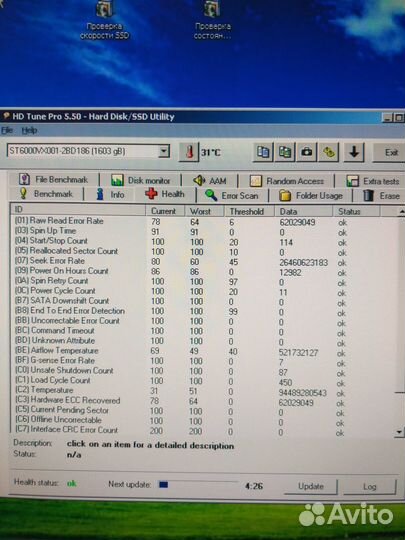405x540 pixels.
Task: Open the disk state check desktop shortcut
Action: tap(212, 20)
